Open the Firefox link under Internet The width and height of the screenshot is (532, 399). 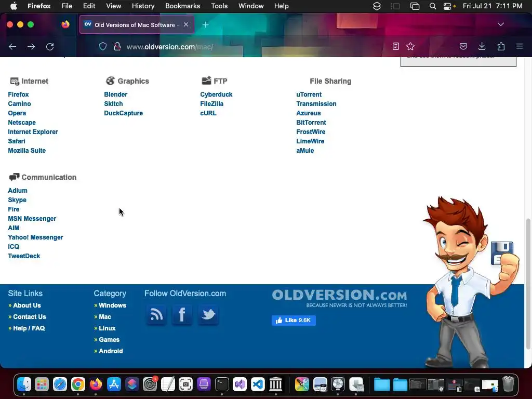coord(18,95)
